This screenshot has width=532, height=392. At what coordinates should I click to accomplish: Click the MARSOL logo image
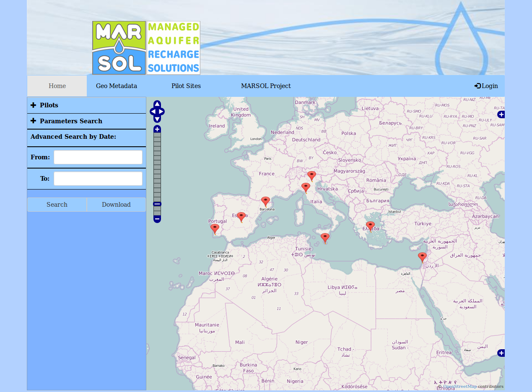point(119,48)
